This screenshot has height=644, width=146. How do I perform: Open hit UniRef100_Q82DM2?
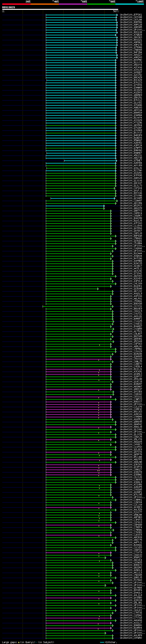point(131,567)
